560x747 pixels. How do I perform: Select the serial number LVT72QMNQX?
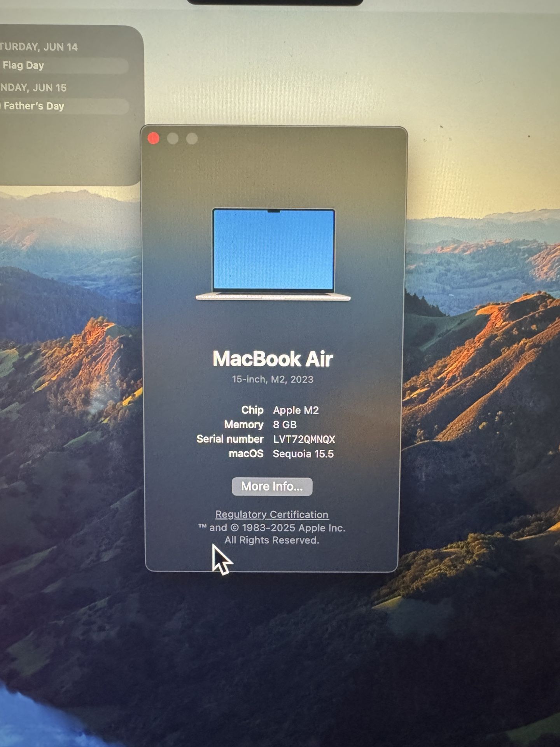pos(304,439)
